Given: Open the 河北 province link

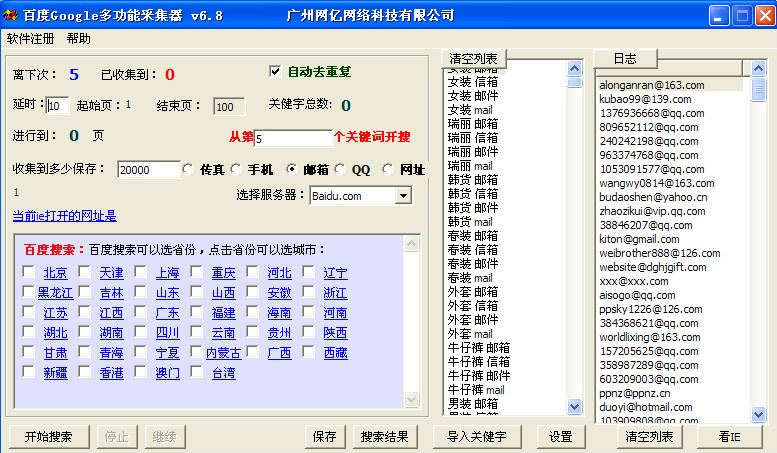Looking at the screenshot, I should coord(279,273).
